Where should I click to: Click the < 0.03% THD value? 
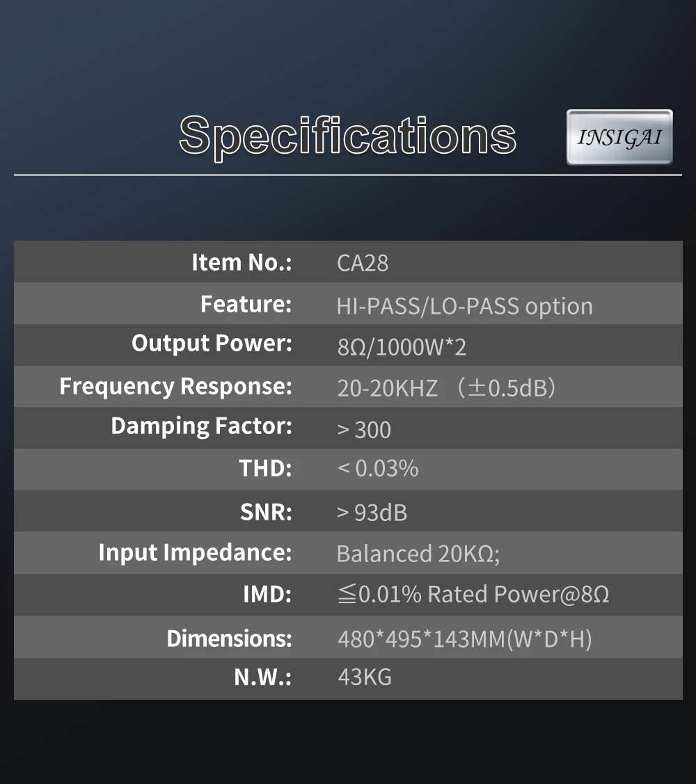pyautogui.click(x=378, y=468)
